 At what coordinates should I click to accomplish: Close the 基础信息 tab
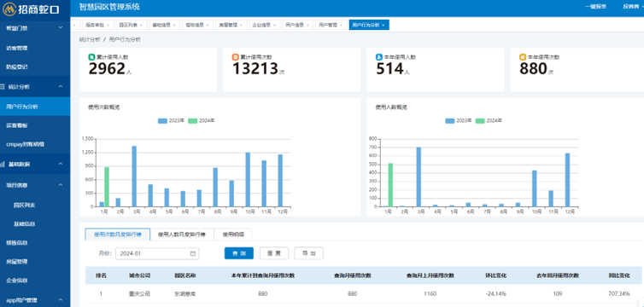tap(174, 25)
